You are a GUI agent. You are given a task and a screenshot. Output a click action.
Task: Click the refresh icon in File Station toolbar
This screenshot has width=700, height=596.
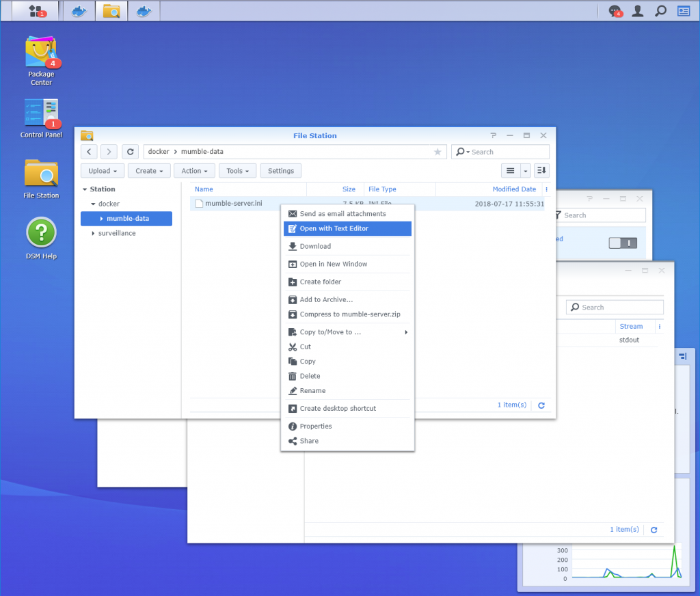[x=130, y=151]
